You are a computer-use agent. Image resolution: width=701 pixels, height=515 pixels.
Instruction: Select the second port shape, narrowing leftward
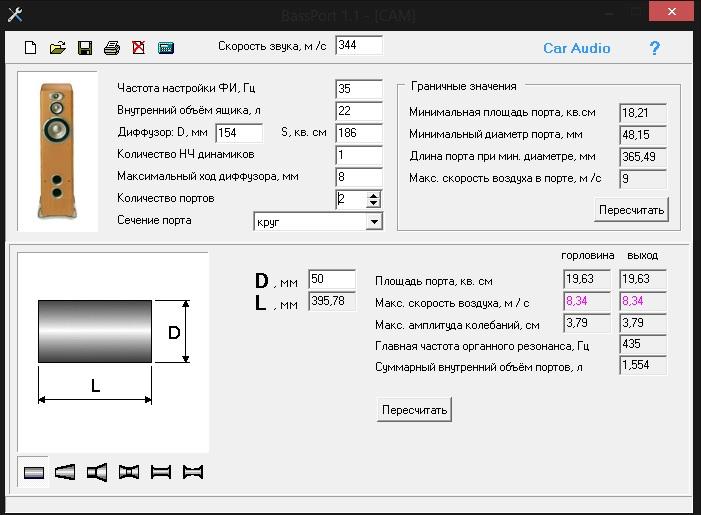point(66,471)
